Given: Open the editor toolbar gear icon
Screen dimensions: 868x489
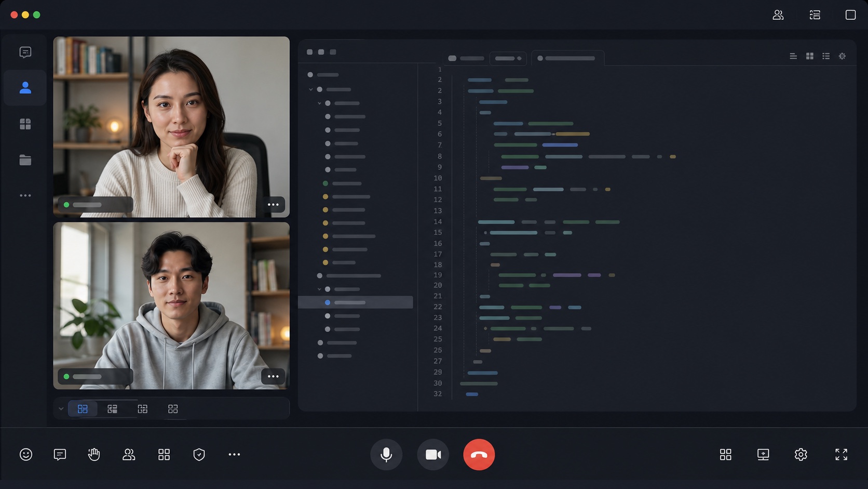Looking at the screenshot, I should click(x=842, y=56).
